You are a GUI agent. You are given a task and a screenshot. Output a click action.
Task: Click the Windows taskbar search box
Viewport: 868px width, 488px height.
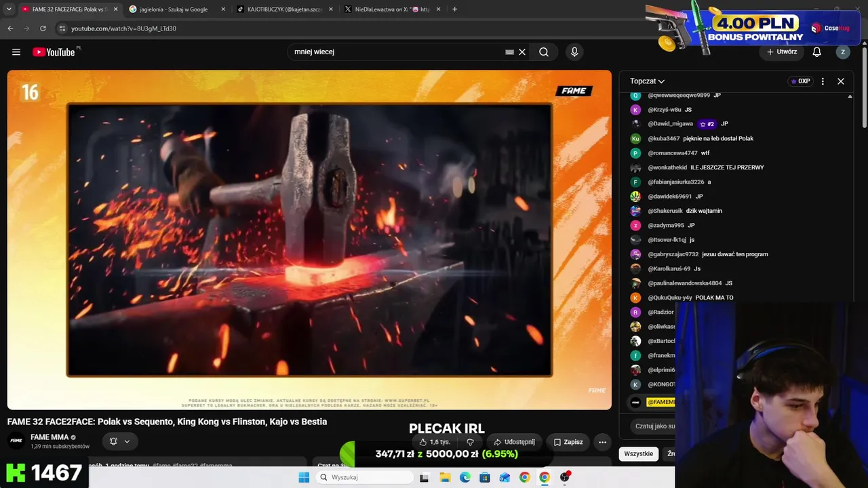point(365,477)
